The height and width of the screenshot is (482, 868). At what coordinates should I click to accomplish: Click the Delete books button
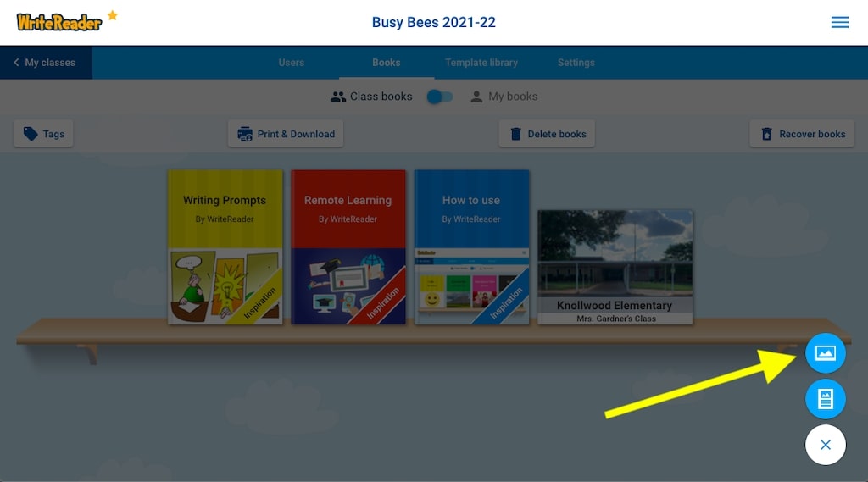click(547, 134)
